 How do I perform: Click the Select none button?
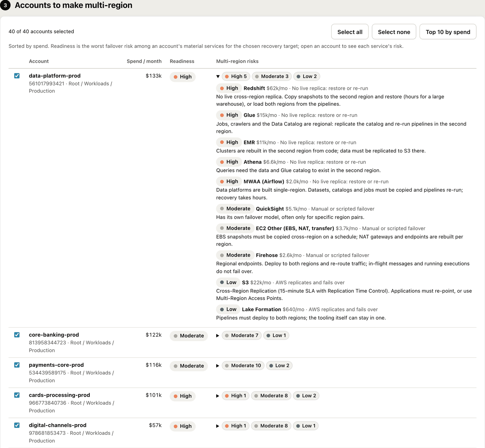point(394,32)
